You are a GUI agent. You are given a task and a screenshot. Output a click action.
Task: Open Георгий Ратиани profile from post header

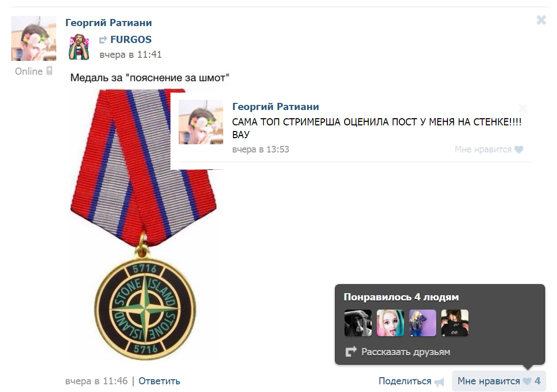[x=109, y=23]
